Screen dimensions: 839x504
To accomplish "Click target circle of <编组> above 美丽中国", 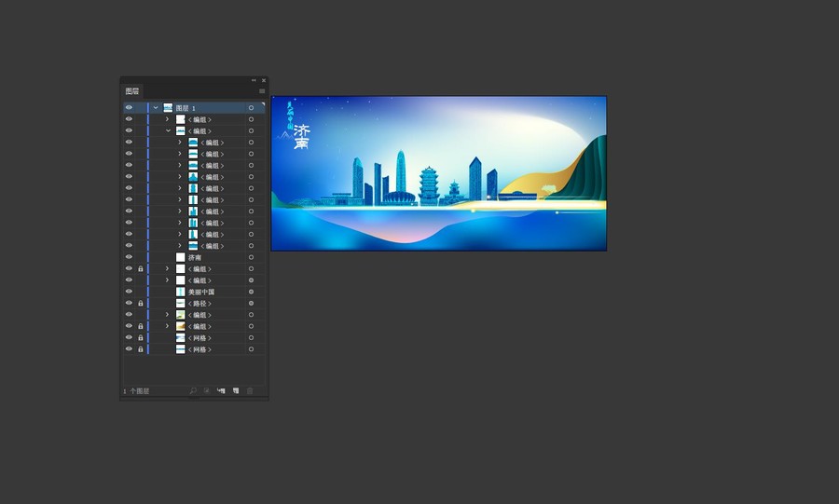I will click(x=251, y=280).
